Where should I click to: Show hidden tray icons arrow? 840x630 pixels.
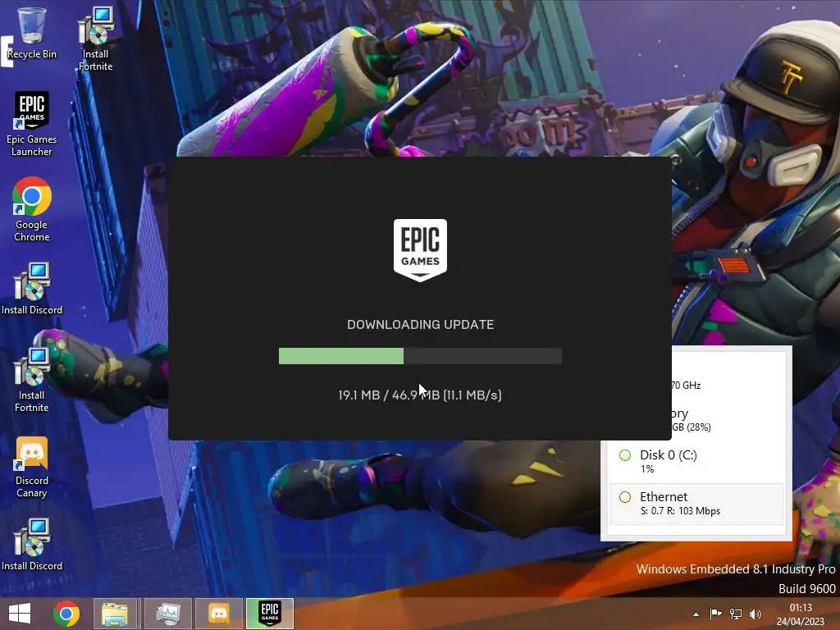pos(696,614)
